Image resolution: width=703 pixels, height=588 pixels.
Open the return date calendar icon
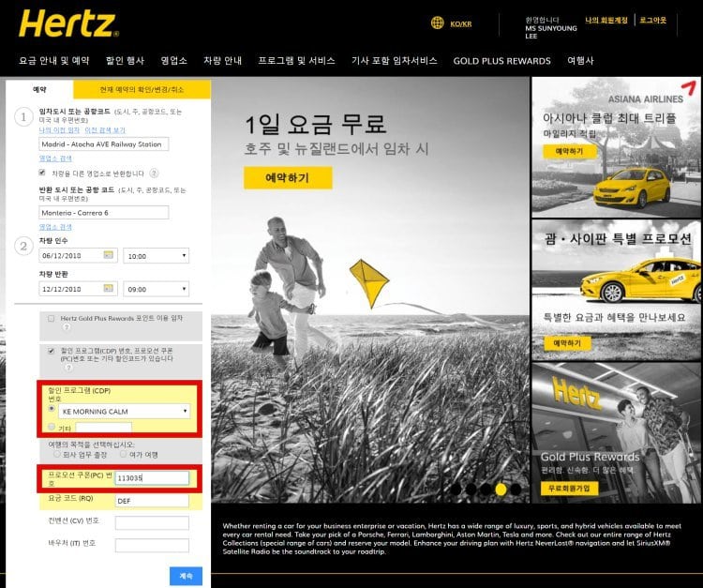coord(108,289)
